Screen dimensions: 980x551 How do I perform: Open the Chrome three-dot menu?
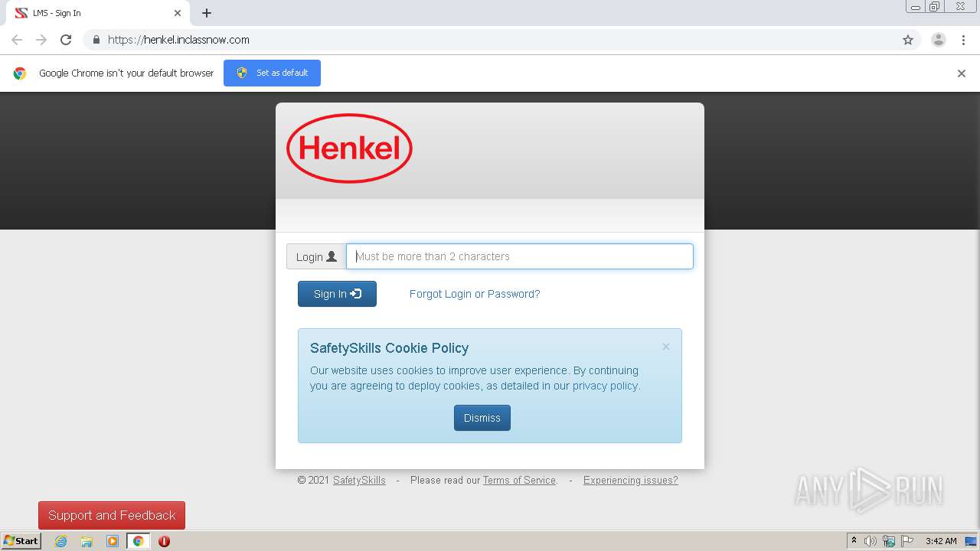(x=963, y=40)
